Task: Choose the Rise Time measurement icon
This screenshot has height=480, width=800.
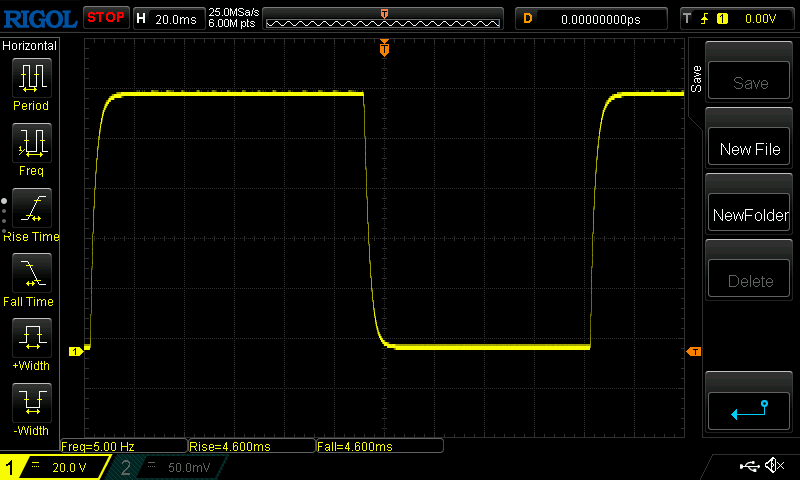Action: [x=31, y=208]
